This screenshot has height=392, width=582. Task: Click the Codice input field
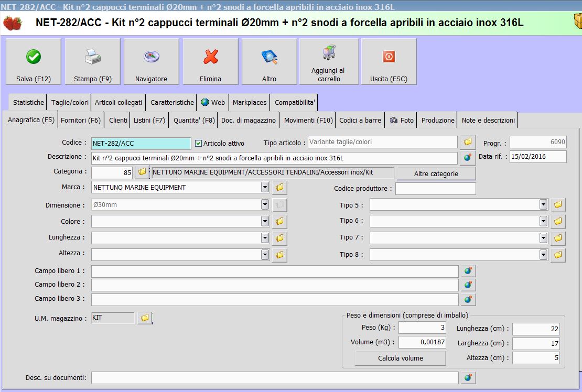141,143
